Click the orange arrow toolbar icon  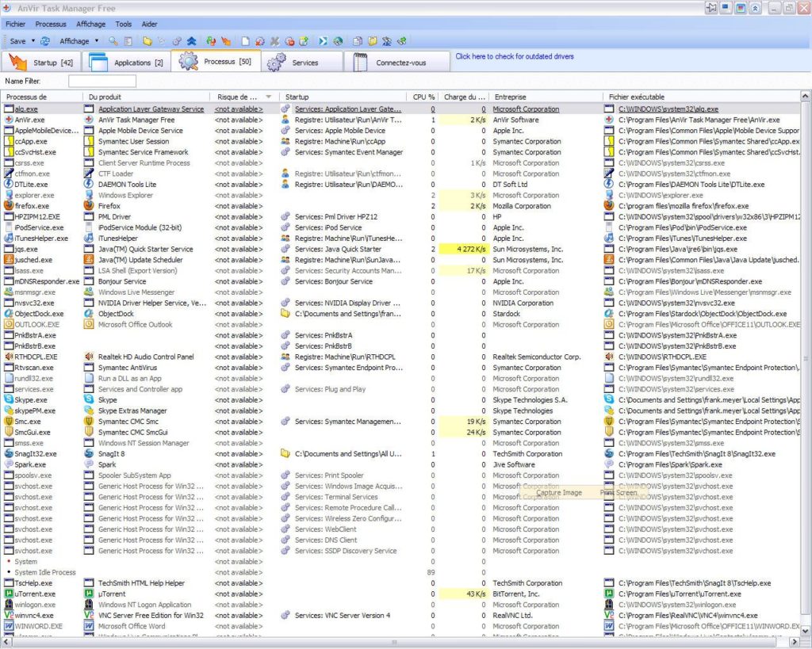pyautogui.click(x=226, y=41)
